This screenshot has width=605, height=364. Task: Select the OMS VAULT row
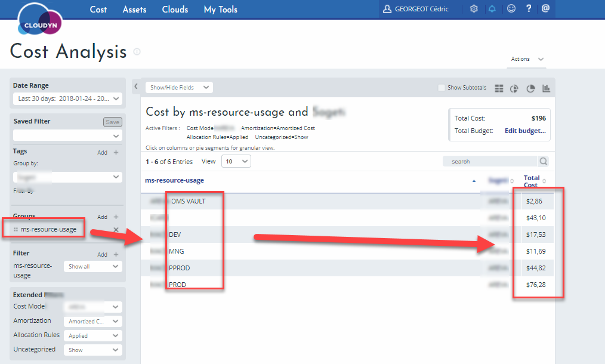pyautogui.click(x=347, y=201)
